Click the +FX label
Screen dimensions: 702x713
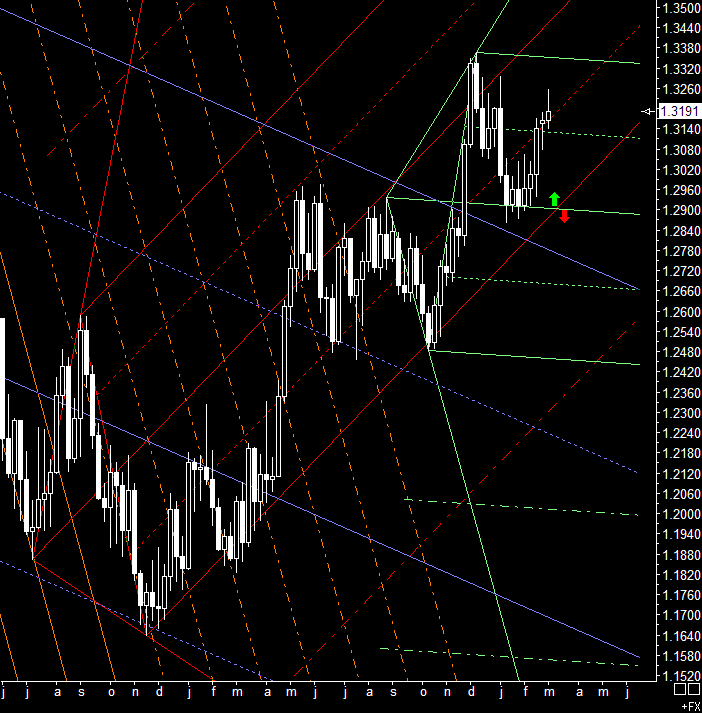coord(691,706)
